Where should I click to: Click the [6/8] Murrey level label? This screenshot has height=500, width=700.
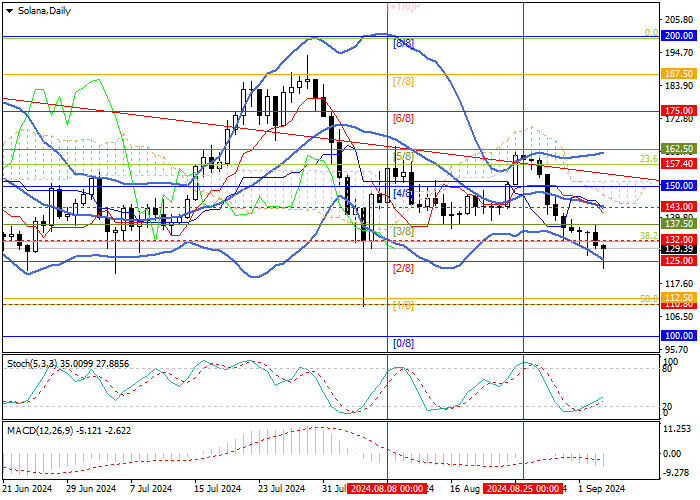[x=403, y=118]
